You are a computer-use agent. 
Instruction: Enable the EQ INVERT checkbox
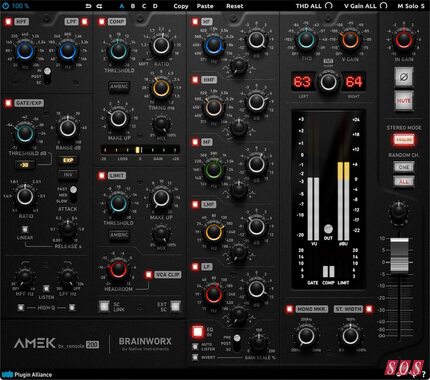[195, 357]
